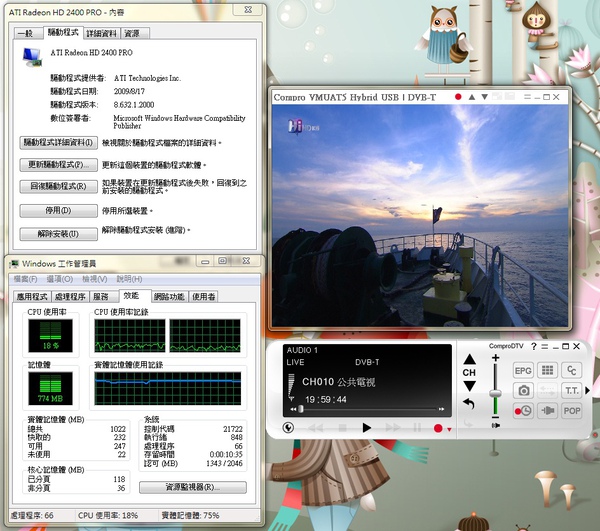Open teletext with the T.T. button
The image size is (600, 531).
point(572,391)
